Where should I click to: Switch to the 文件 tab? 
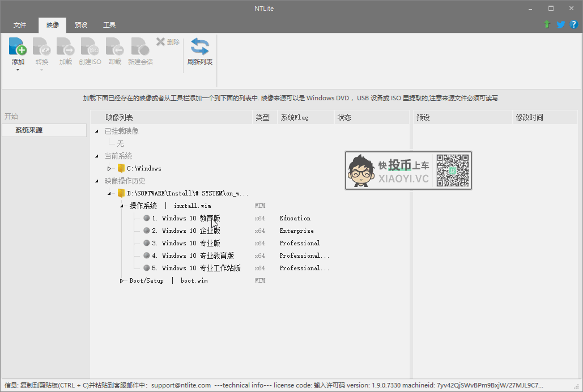point(20,25)
